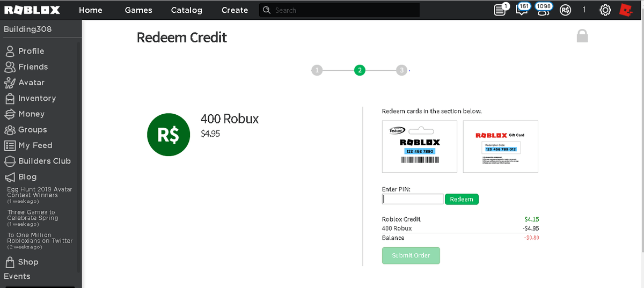Click the Friends icon in sidebar

(10, 67)
